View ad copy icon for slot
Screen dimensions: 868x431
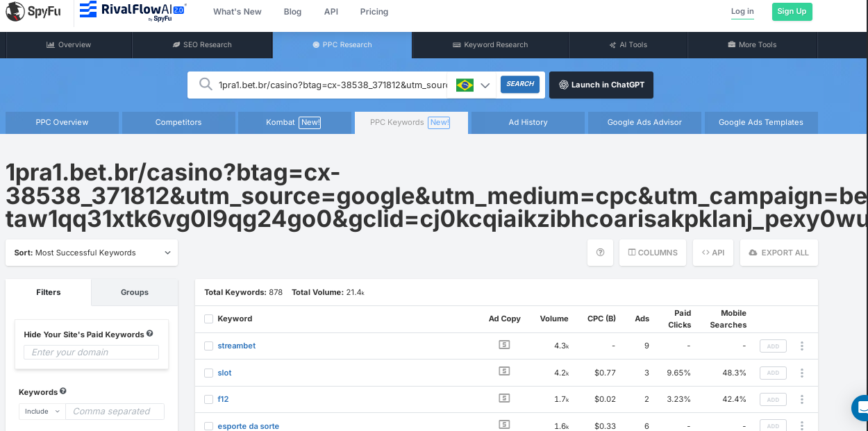point(504,372)
